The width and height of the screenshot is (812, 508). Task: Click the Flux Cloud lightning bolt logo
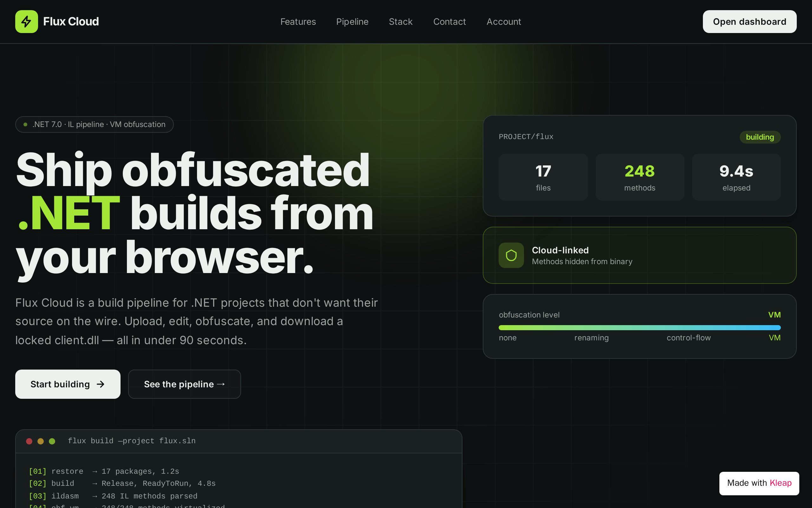click(x=27, y=22)
